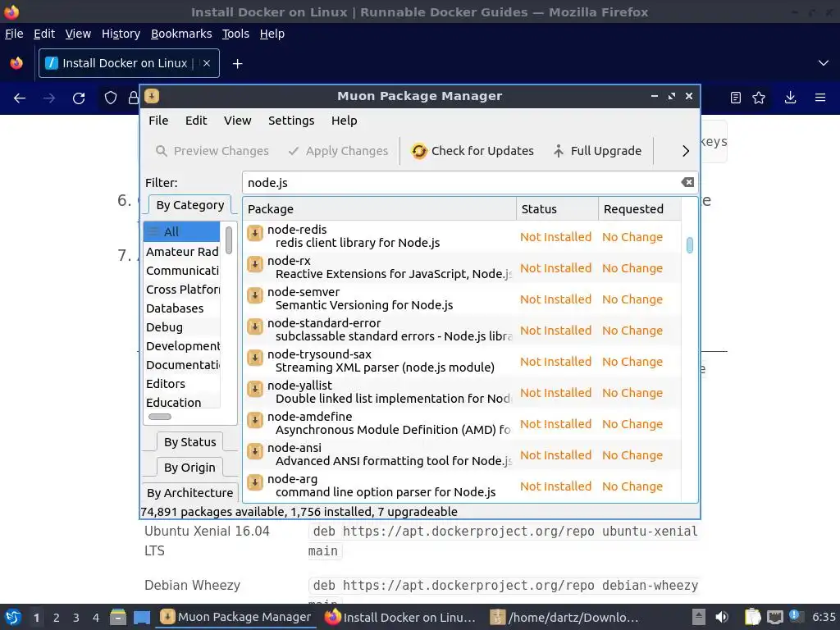This screenshot has width=840, height=630.
Task: Click the package icon for node-amdefine
Action: 255,419
